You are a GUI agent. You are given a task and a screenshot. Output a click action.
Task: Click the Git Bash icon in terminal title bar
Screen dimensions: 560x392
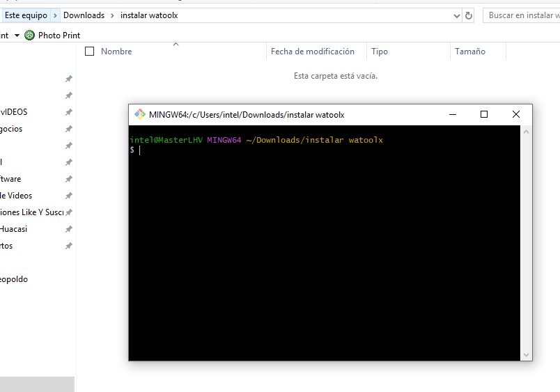139,115
